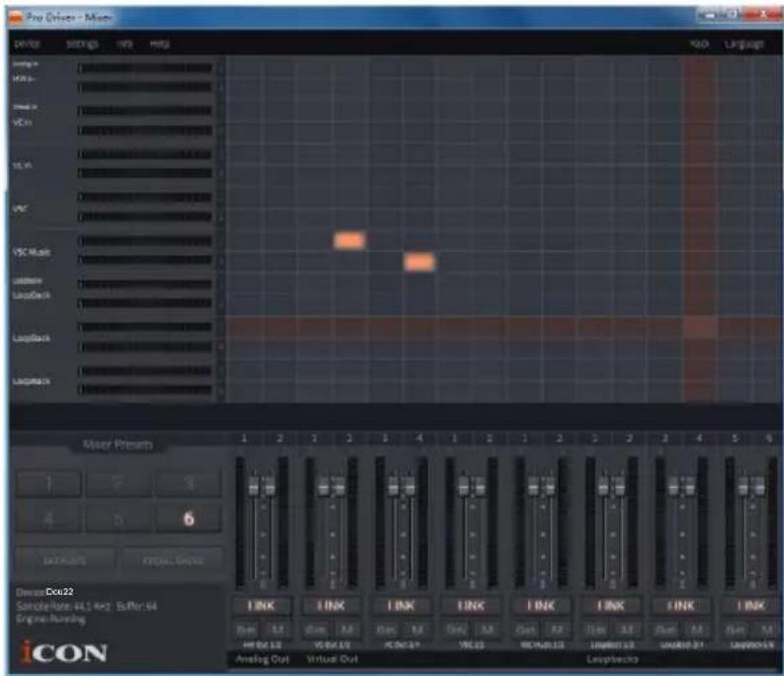This screenshot has width=784, height=676.
Task: Click the DEFAULTS button under Mixer Presets
Action: 64,560
